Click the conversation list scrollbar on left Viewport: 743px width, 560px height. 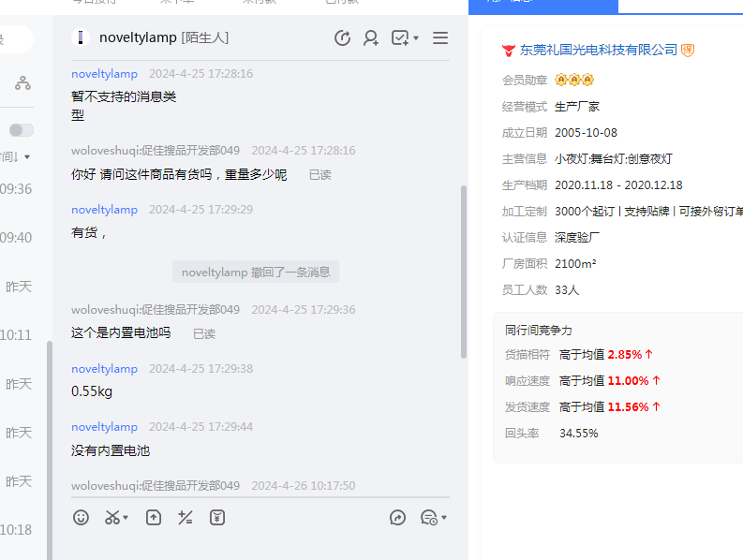(50, 450)
